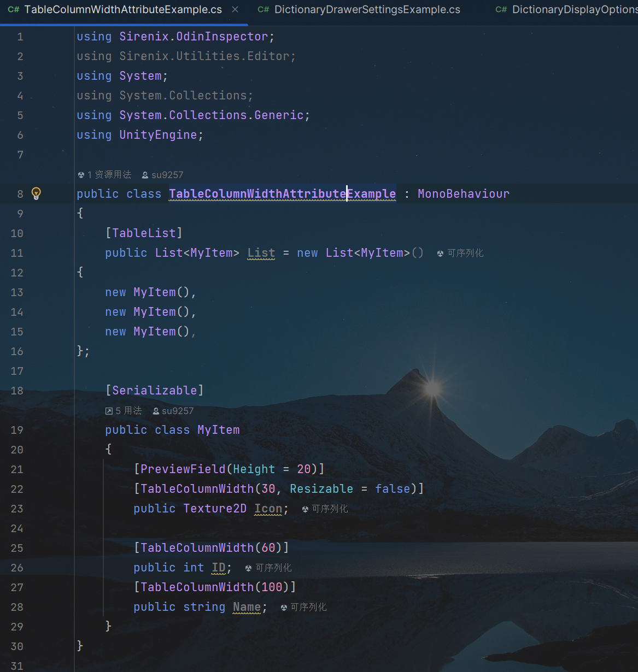Click 'false' value on line 22
638x672 pixels.
393,489
